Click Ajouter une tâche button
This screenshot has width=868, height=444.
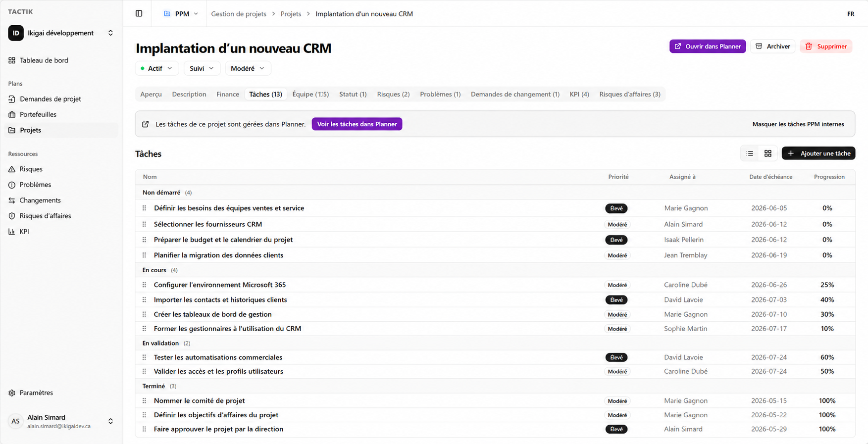(x=818, y=153)
